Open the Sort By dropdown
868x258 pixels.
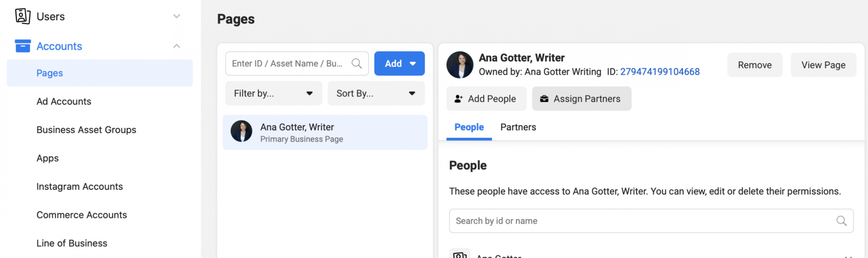(x=376, y=93)
